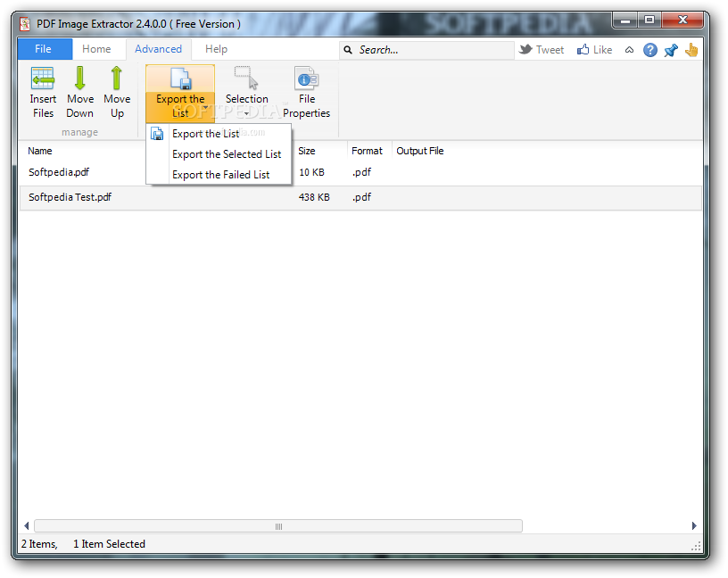728x578 pixels.
Task: Sort by the Size column header
Action: (306, 151)
